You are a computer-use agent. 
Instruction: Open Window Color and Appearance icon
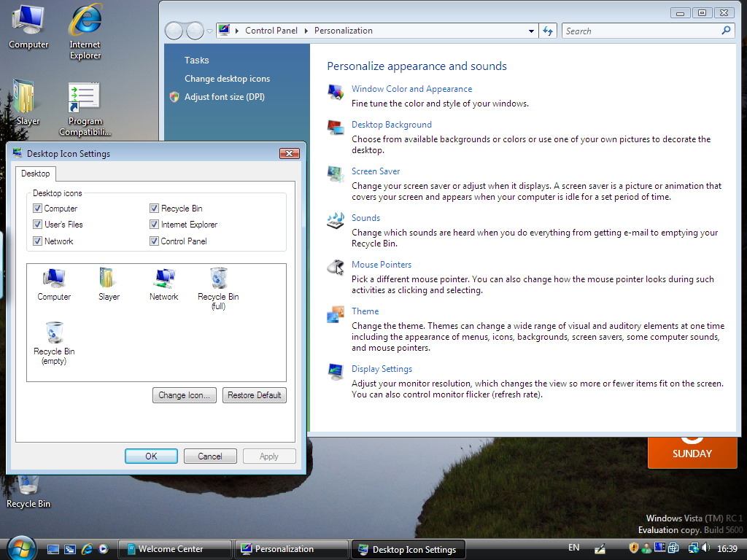click(x=336, y=91)
